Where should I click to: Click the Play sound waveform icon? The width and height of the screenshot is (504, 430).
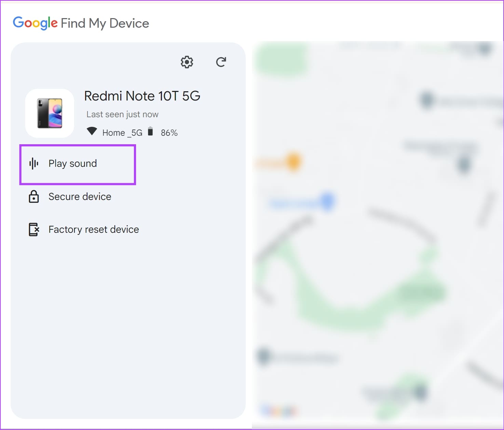pyautogui.click(x=34, y=164)
